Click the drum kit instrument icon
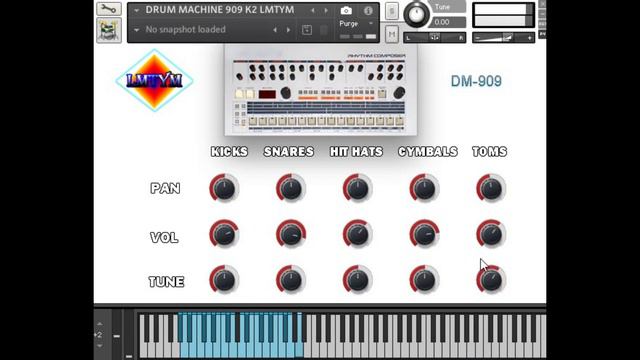Screen dimensions: 640x360 (109, 30)
